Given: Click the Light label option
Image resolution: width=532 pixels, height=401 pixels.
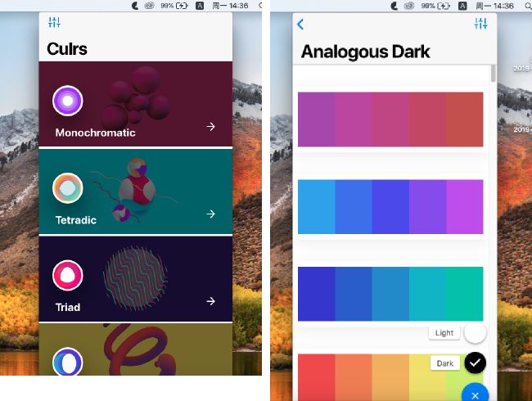Looking at the screenshot, I should 444,333.
